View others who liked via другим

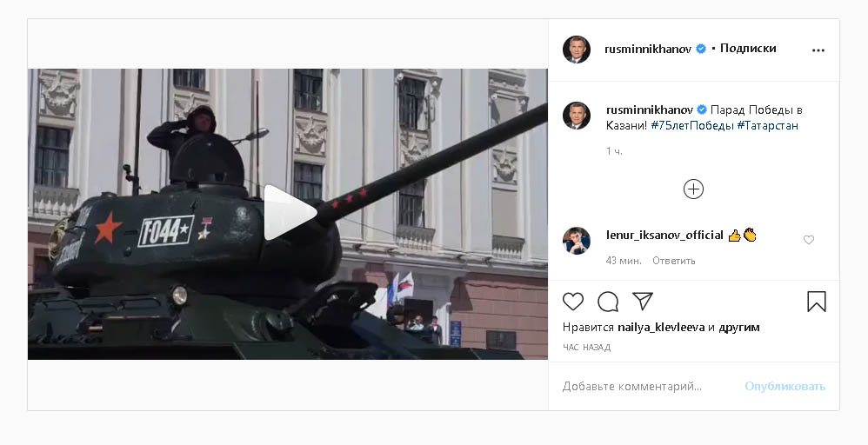(739, 328)
